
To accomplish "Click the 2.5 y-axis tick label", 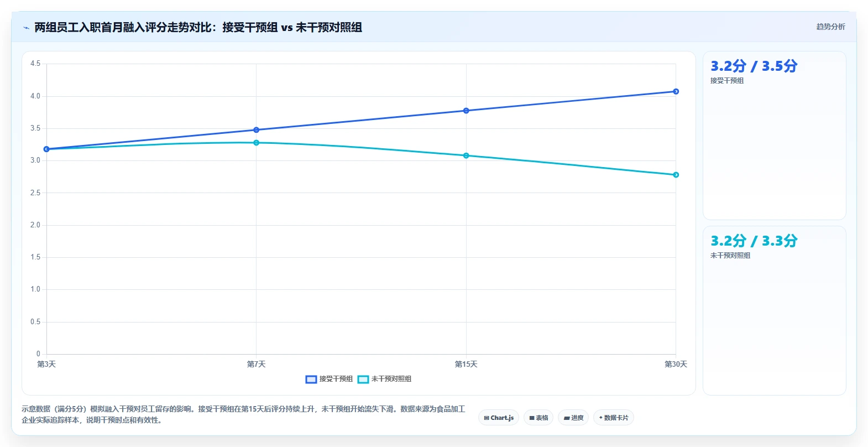I will click(x=35, y=193).
